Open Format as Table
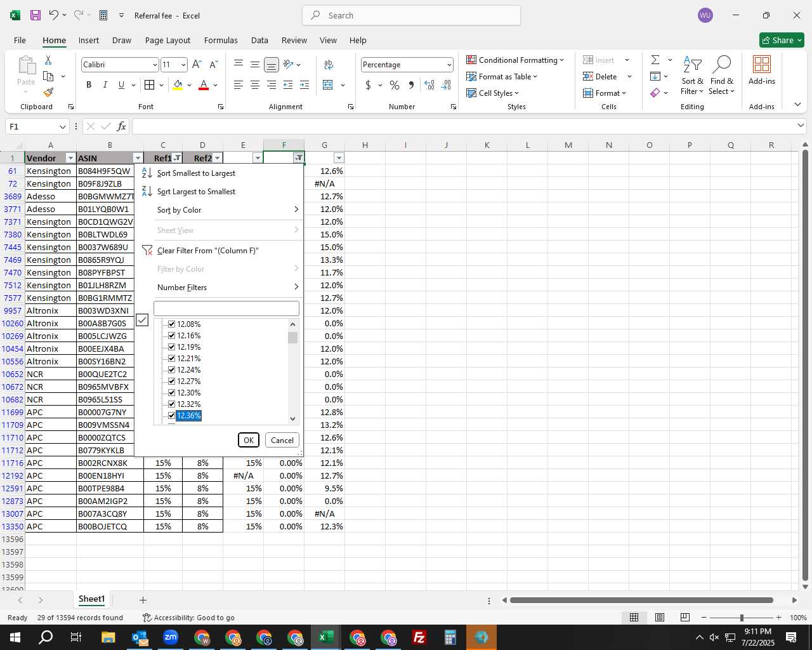 pos(502,76)
